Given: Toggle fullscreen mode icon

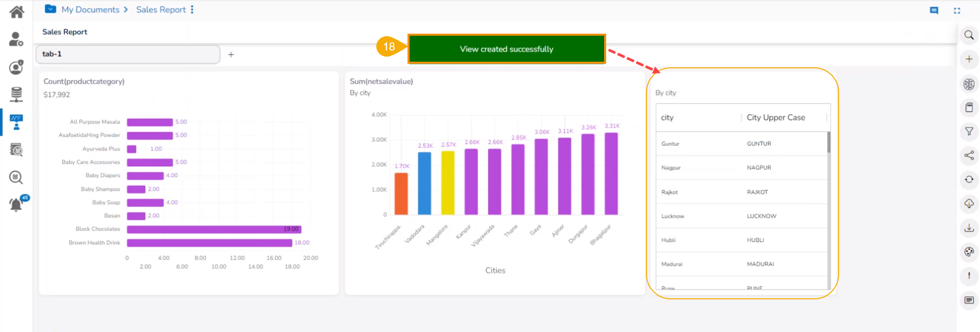Looking at the screenshot, I should [x=957, y=10].
